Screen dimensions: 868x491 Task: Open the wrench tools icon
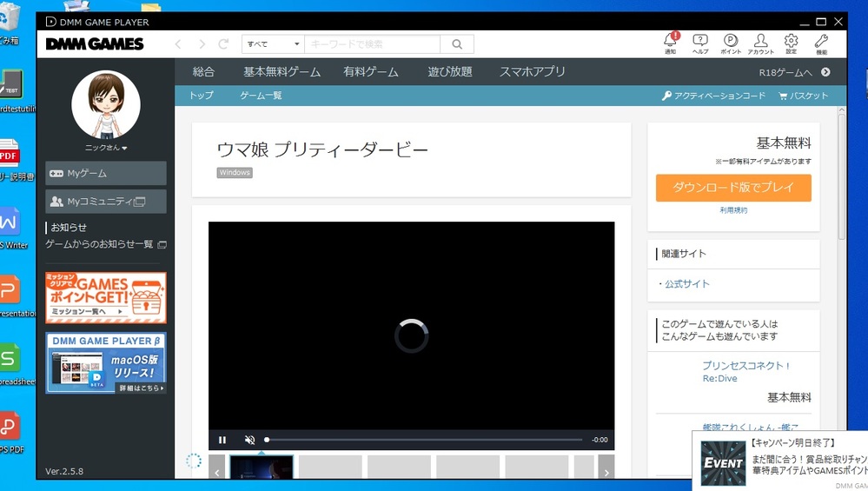(821, 42)
